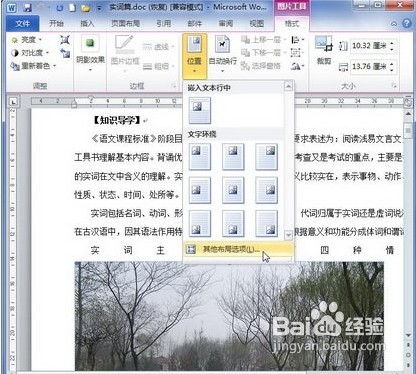Switch to the 引用 tab

[x=163, y=24]
